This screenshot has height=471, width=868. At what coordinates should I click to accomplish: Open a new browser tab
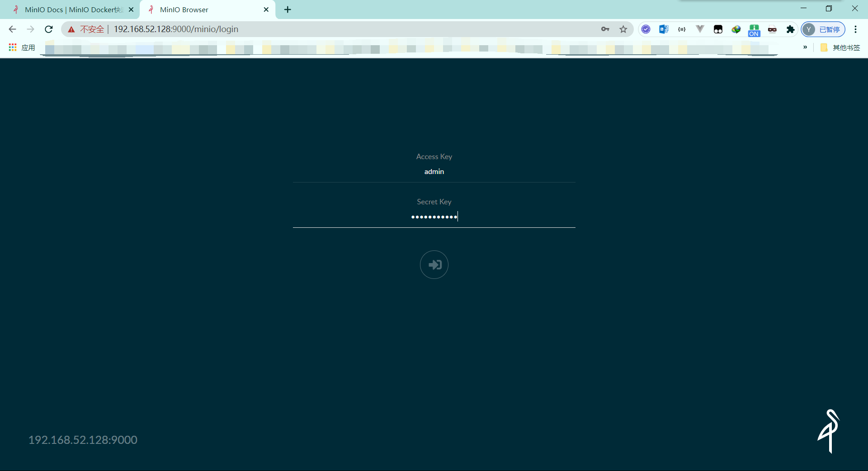(288, 9)
